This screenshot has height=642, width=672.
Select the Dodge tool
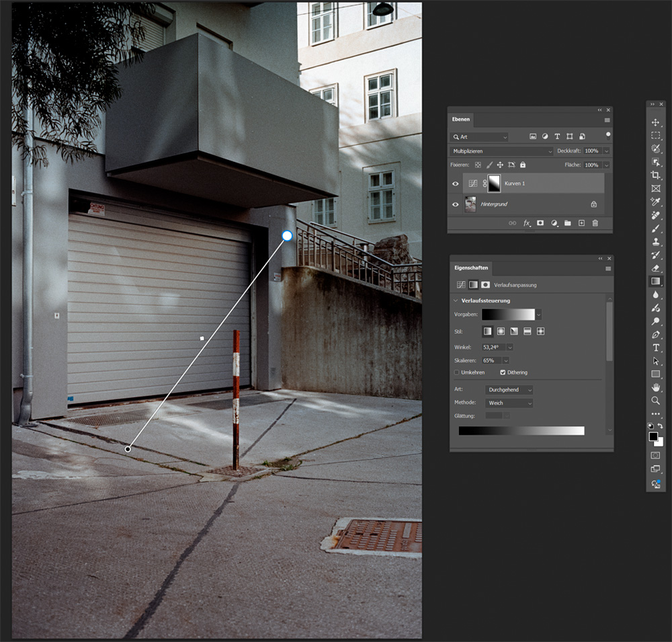point(655,321)
